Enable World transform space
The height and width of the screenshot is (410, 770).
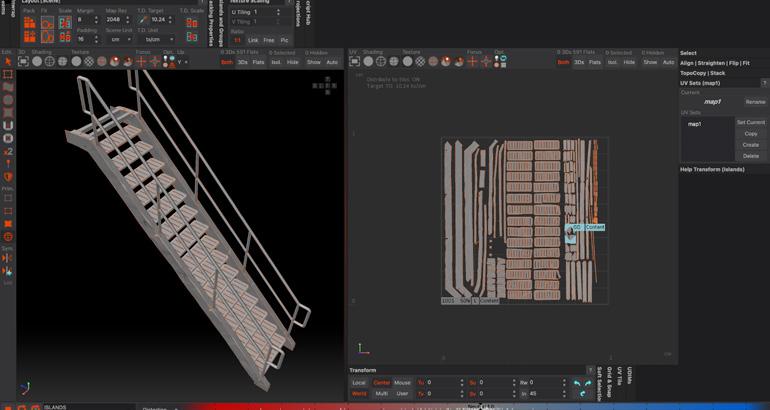coord(359,394)
